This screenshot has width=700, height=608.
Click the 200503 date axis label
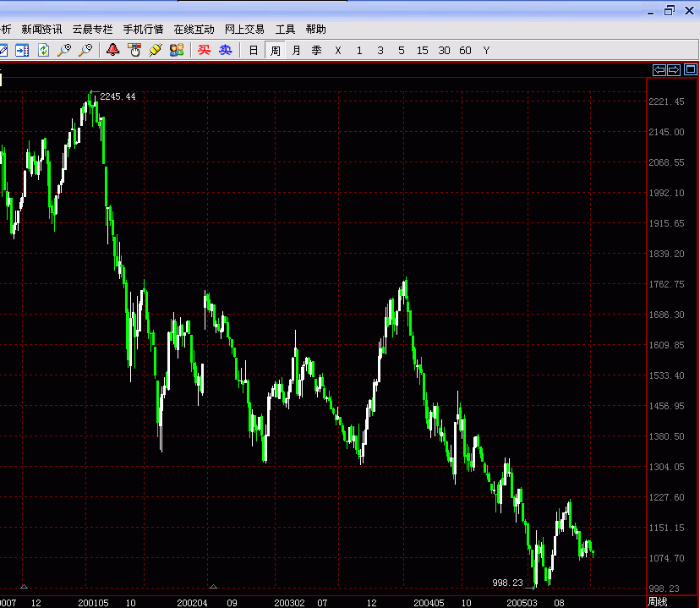tap(522, 603)
